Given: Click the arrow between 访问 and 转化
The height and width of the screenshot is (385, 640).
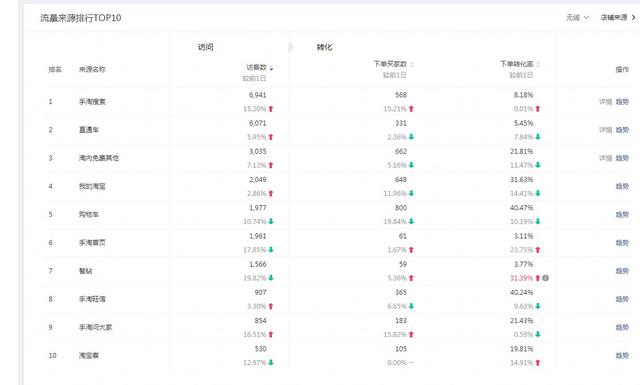Looking at the screenshot, I should pyautogui.click(x=291, y=47).
